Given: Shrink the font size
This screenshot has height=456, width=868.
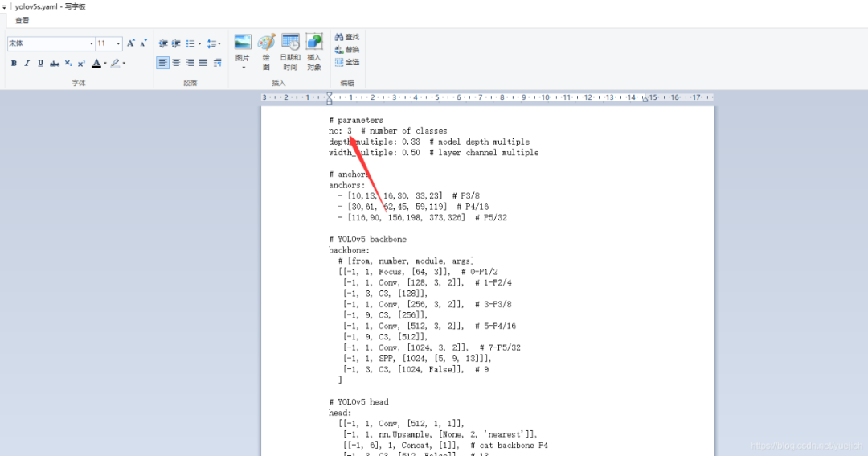Looking at the screenshot, I should coord(143,43).
